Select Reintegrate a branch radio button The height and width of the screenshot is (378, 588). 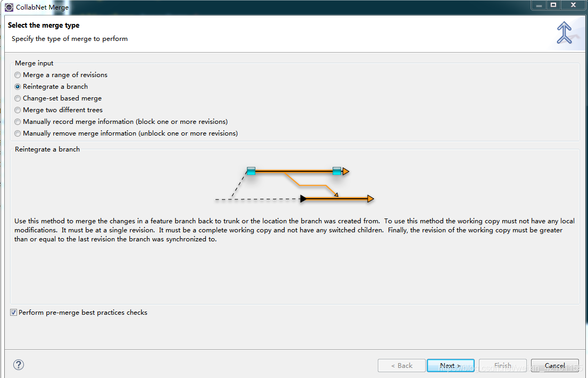pos(18,87)
